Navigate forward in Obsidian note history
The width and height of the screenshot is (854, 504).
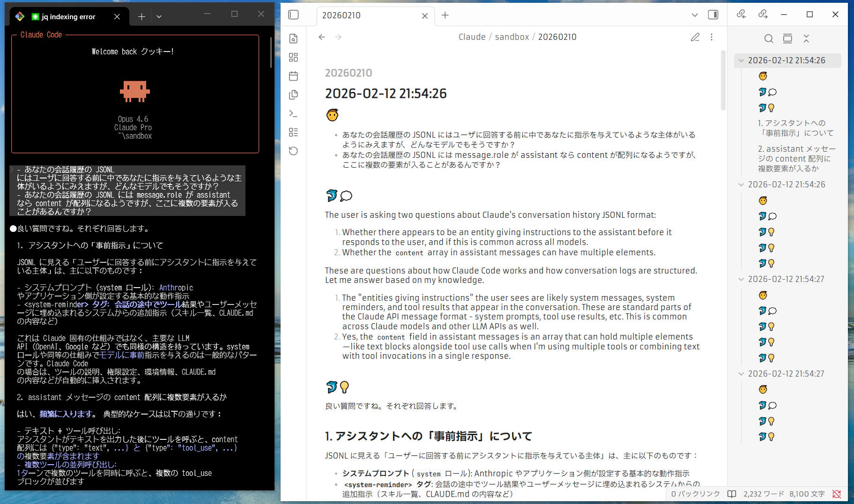338,37
